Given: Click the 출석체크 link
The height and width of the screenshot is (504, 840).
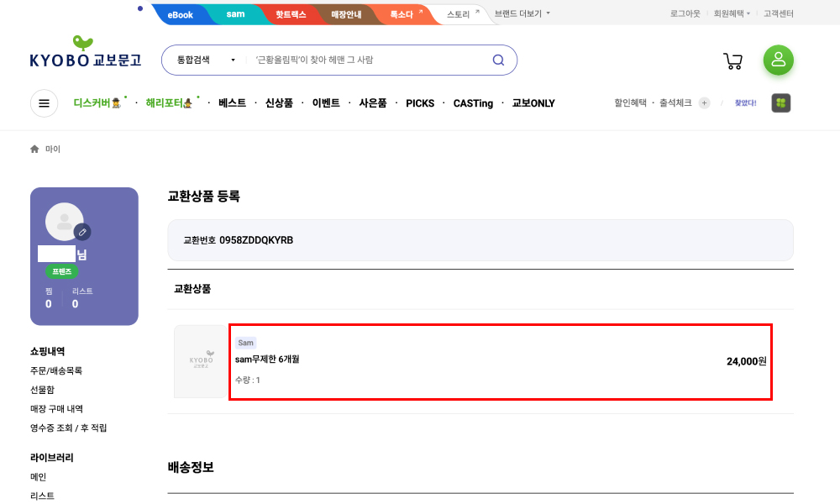Looking at the screenshot, I should pos(675,102).
